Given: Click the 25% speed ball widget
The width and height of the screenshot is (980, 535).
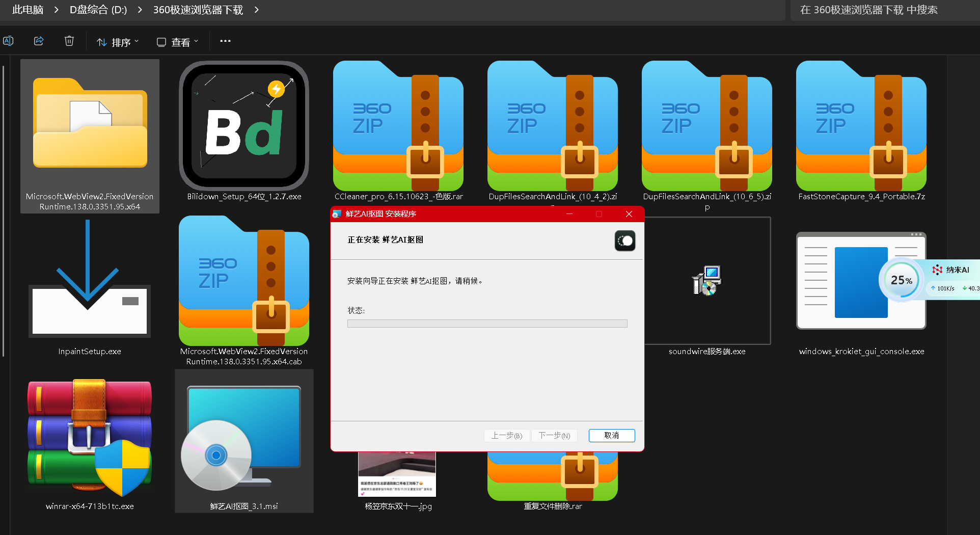Looking at the screenshot, I should pos(902,280).
